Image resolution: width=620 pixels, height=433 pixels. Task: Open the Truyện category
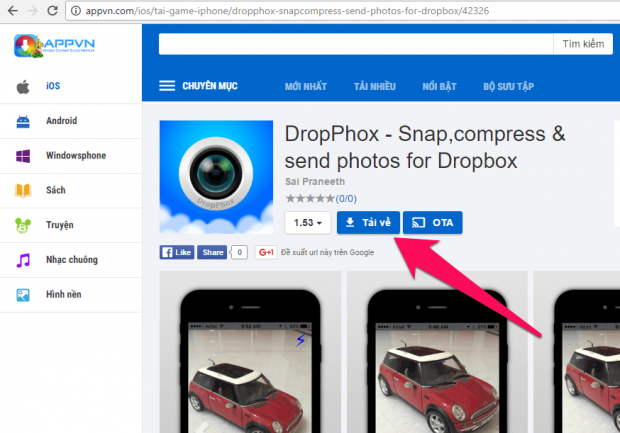click(x=60, y=225)
